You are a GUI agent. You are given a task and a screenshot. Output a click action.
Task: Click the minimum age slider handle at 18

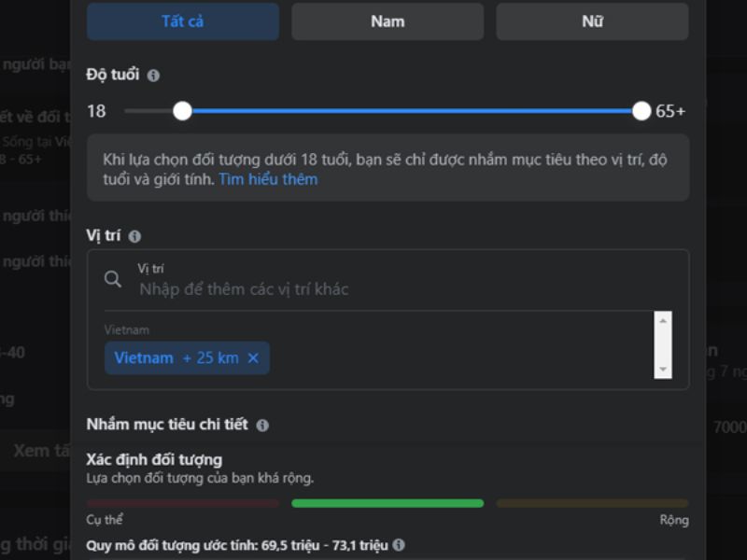182,111
